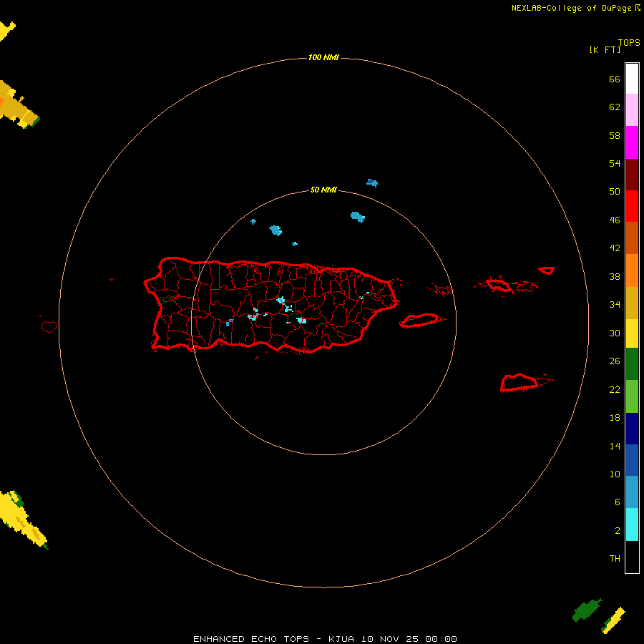Click the legend value 38
Image resolution: width=644 pixels, height=644 pixels.
615,276
